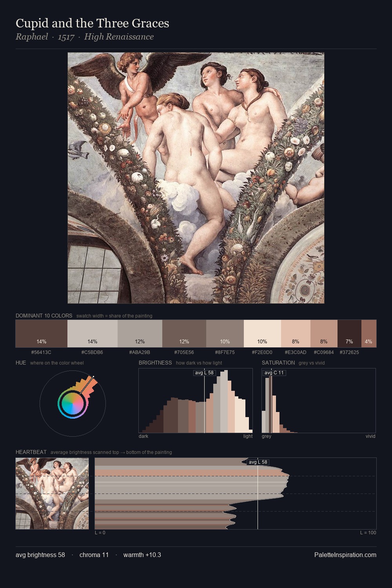Click the colorful hue wheel center
392x588 pixels.
coord(73,403)
